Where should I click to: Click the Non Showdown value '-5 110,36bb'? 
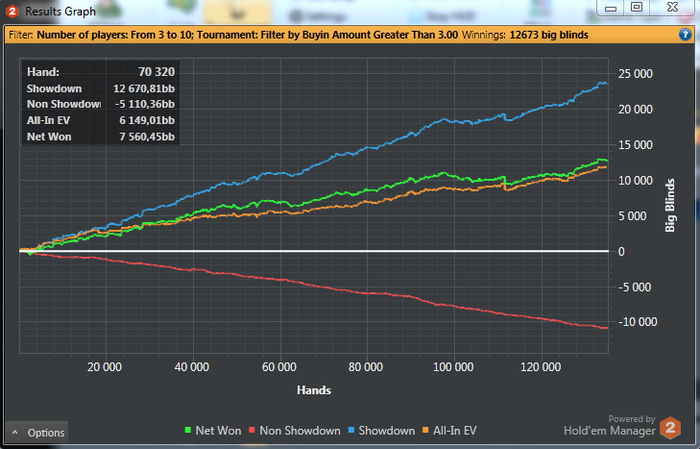click(x=145, y=104)
